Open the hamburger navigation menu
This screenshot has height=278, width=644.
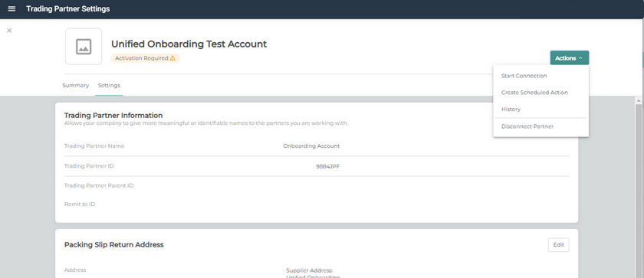11,8
